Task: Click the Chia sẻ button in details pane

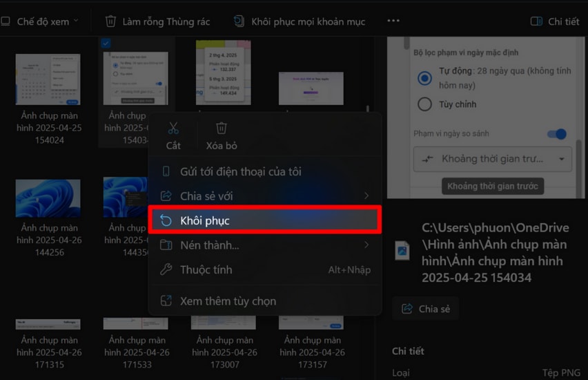Action: pos(426,309)
